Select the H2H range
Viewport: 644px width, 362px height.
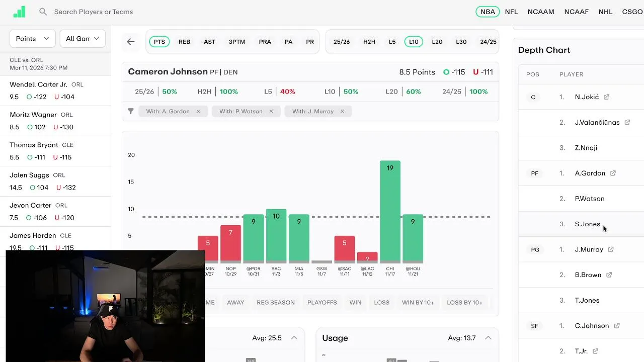369,42
